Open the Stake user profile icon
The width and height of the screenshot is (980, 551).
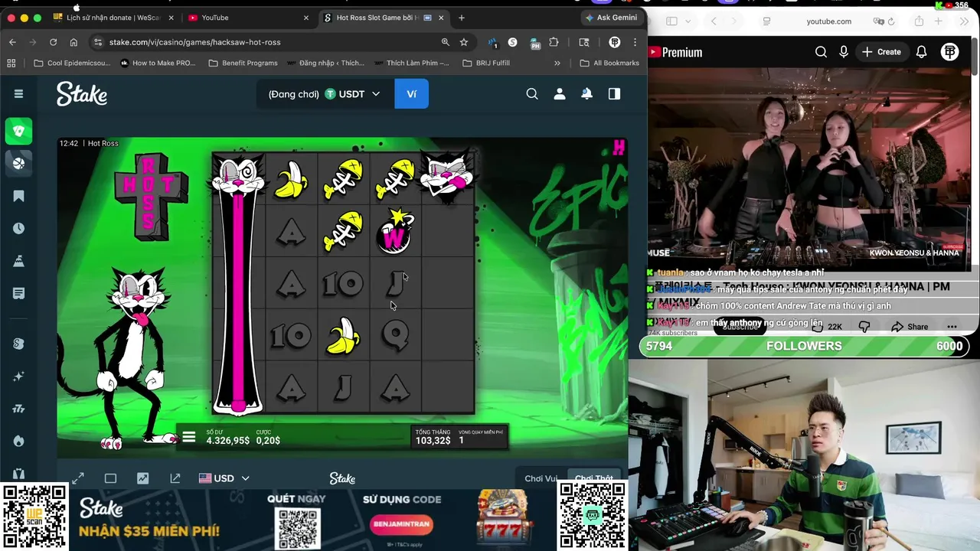(x=560, y=93)
